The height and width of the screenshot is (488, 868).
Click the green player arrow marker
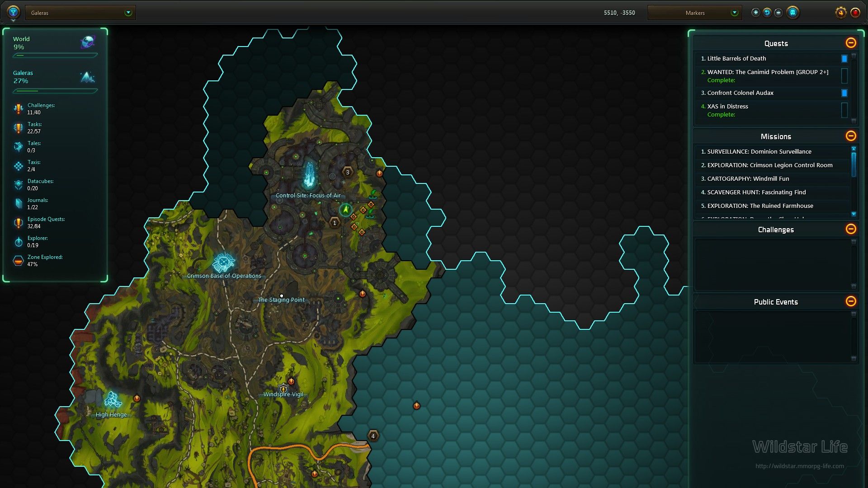click(346, 210)
